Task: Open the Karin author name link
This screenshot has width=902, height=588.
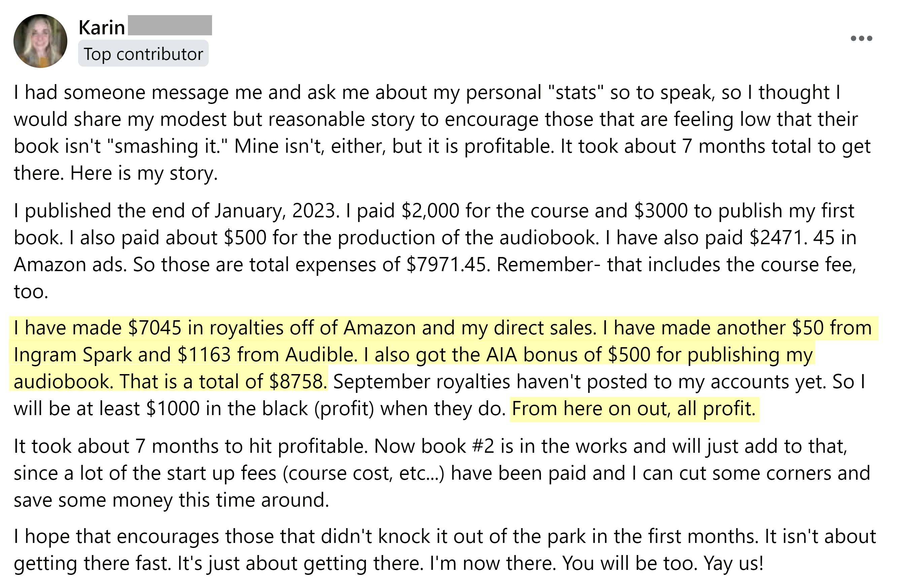Action: click(102, 27)
